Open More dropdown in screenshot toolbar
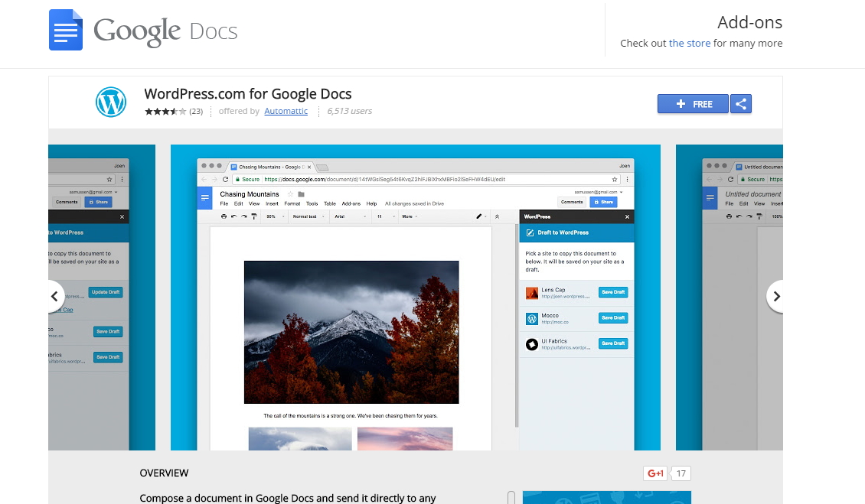The height and width of the screenshot is (504, 865). 410,216
